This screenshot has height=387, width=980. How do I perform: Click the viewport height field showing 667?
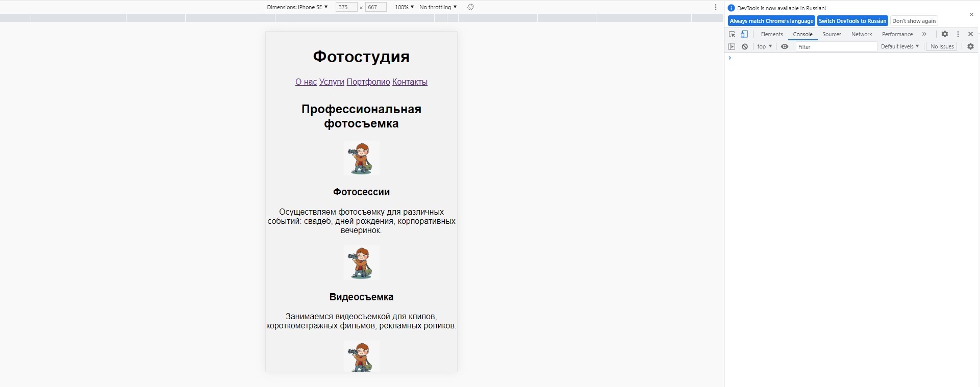376,7
